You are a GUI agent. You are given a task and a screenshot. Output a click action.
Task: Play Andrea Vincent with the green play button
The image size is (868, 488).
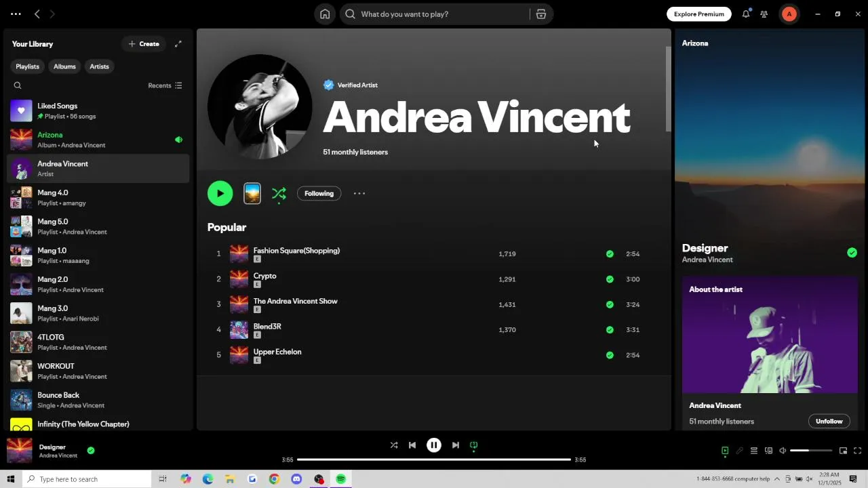point(220,193)
